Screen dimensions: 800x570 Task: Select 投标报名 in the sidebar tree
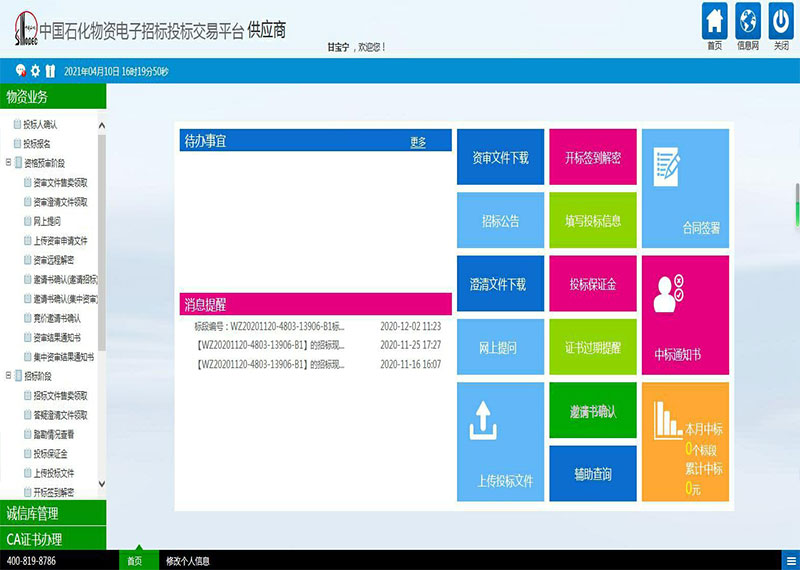(x=37, y=144)
